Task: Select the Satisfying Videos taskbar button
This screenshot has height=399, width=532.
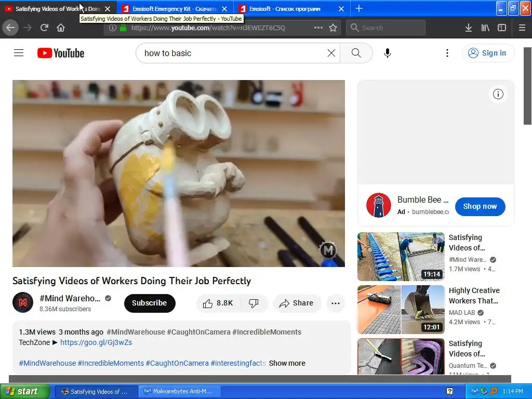Action: 96,391
